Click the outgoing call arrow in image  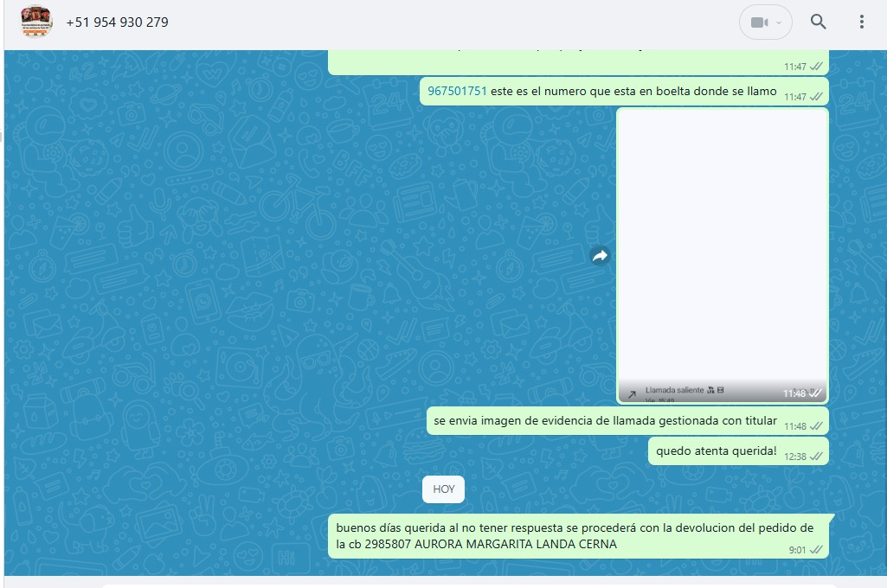[x=632, y=394]
